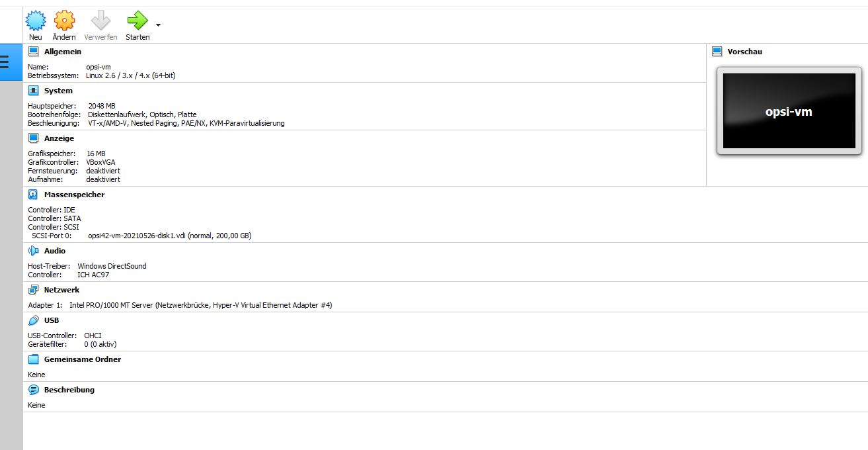This screenshot has width=868, height=450.
Task: Start the VM with green Starten arrow
Action: (137, 21)
